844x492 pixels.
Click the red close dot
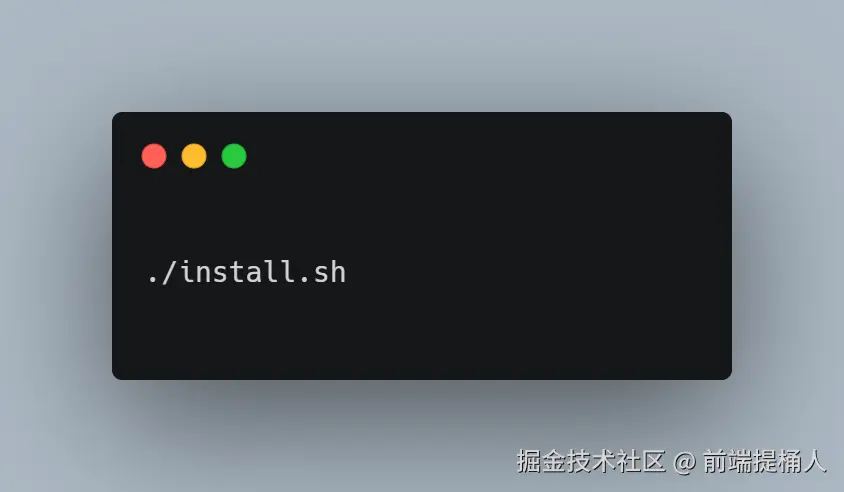coord(154,156)
